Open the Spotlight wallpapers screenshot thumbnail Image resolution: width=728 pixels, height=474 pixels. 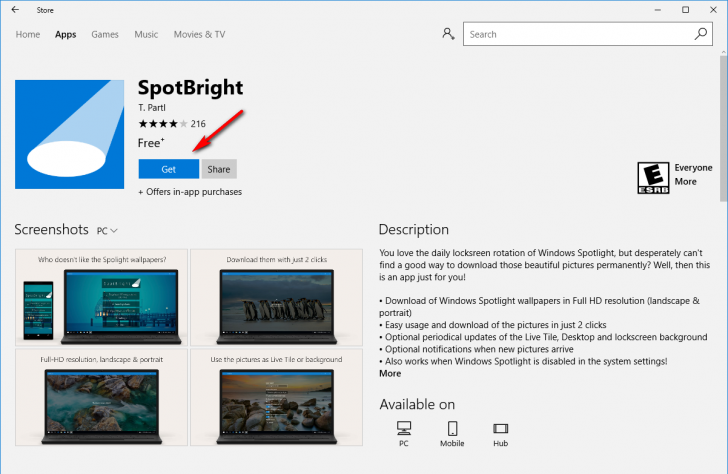[102, 298]
